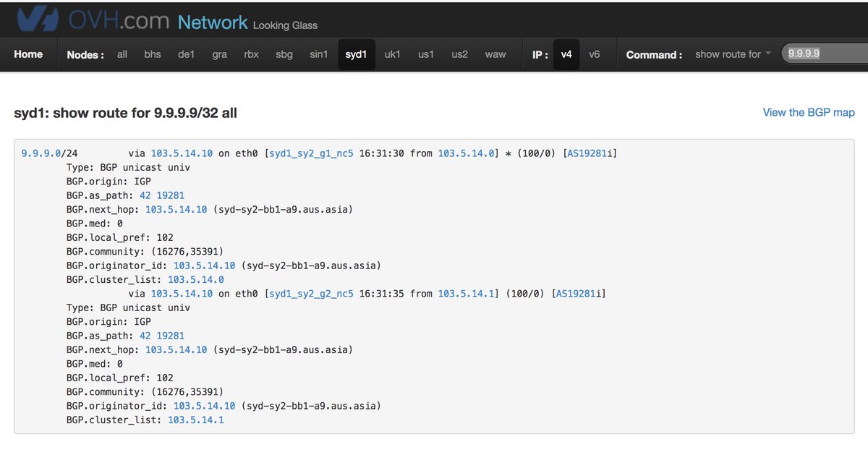
Task: Click the 9.9.9.9 address input field
Action: click(825, 54)
